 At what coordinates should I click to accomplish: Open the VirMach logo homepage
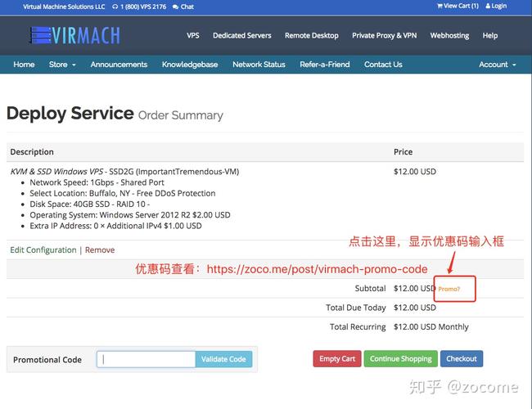coord(75,35)
